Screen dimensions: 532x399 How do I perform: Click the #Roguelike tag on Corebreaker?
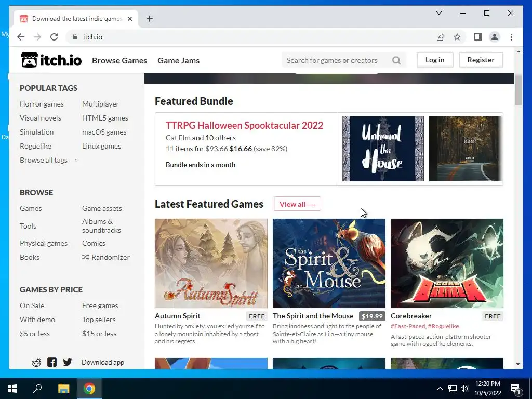coord(443,326)
